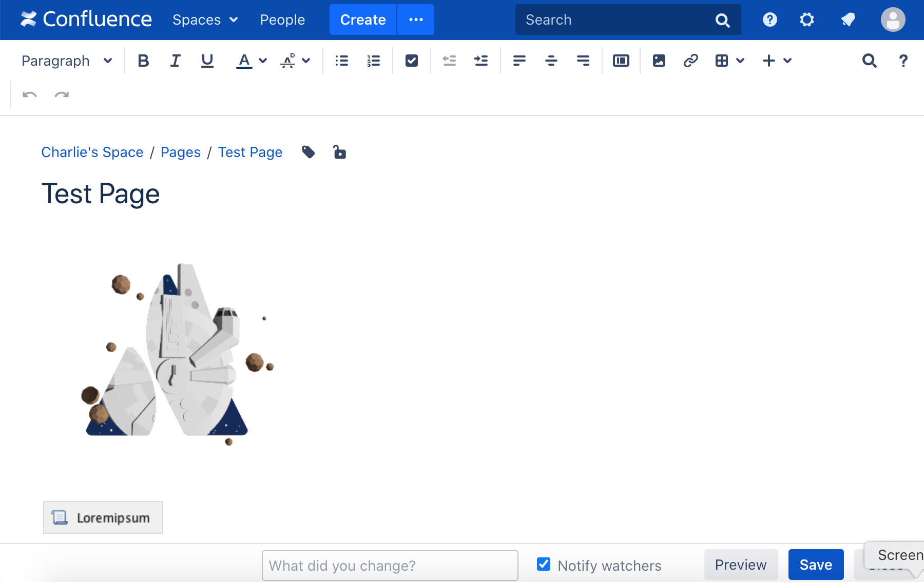The image size is (924, 582).
Task: Insert a link
Action: pos(691,61)
